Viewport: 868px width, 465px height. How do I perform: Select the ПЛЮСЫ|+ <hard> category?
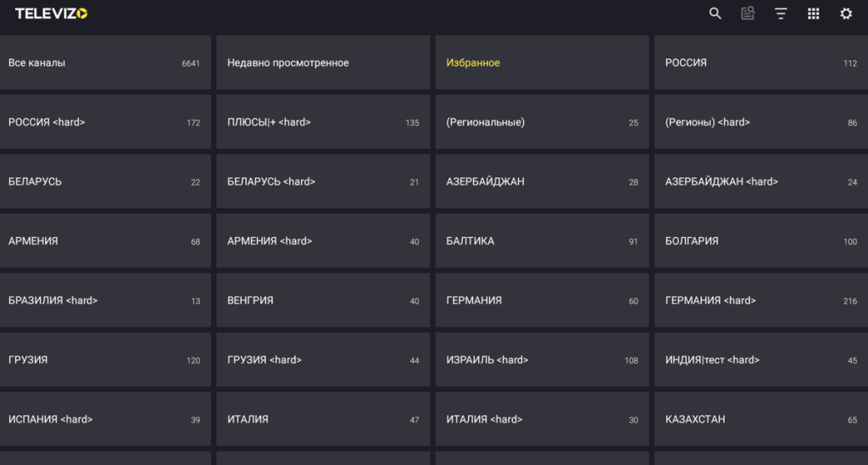[323, 122]
